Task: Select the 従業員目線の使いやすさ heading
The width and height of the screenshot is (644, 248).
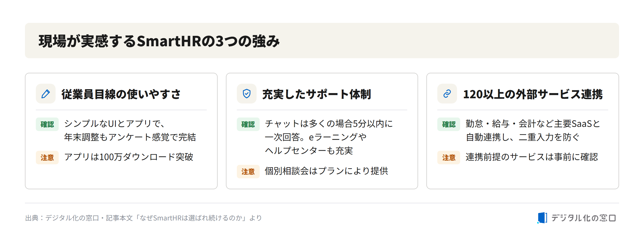Action: click(121, 94)
